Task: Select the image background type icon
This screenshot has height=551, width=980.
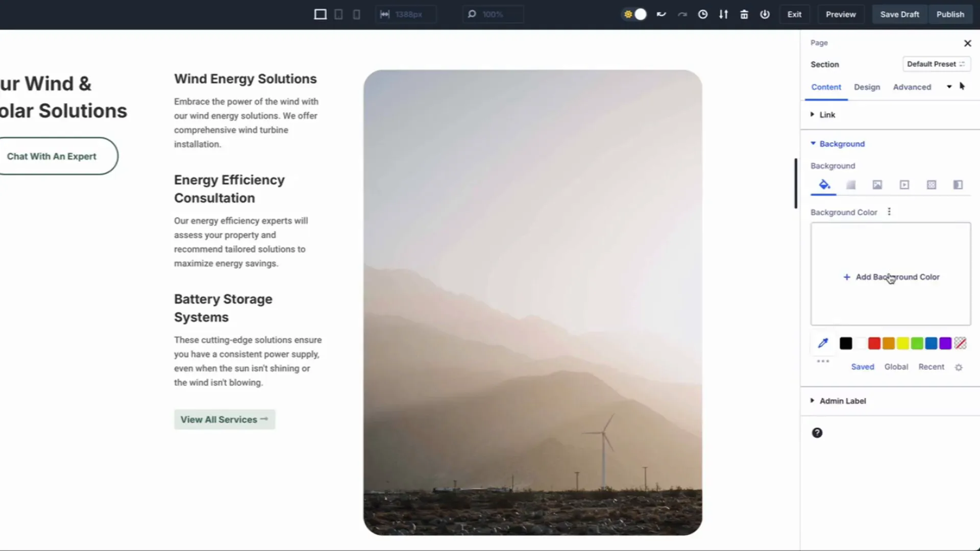Action: [x=877, y=185]
